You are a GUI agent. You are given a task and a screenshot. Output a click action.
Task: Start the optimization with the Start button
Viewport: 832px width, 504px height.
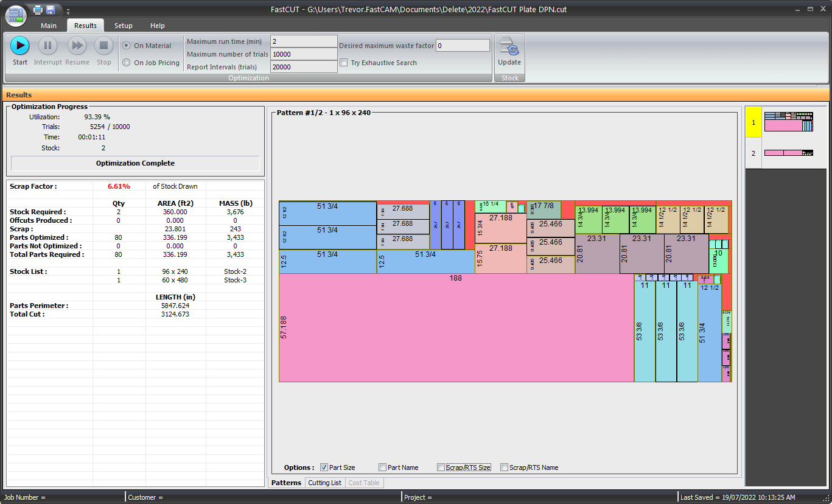[19, 51]
